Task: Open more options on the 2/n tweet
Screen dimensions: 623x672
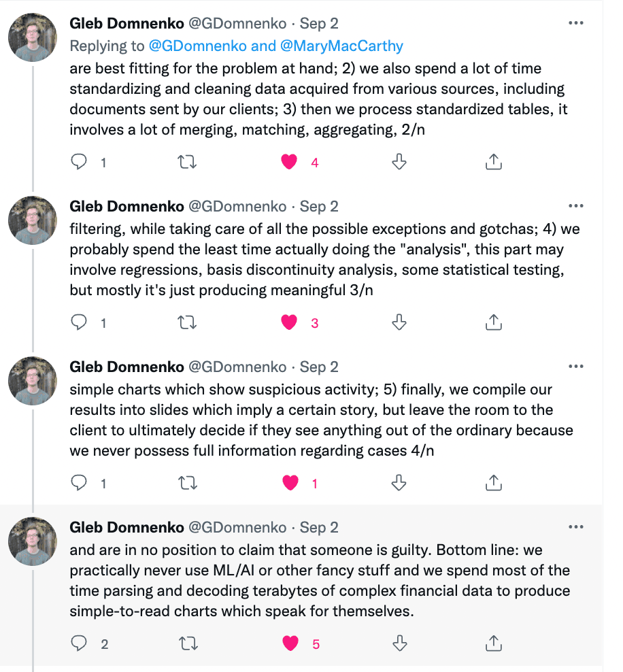Action: point(575,22)
